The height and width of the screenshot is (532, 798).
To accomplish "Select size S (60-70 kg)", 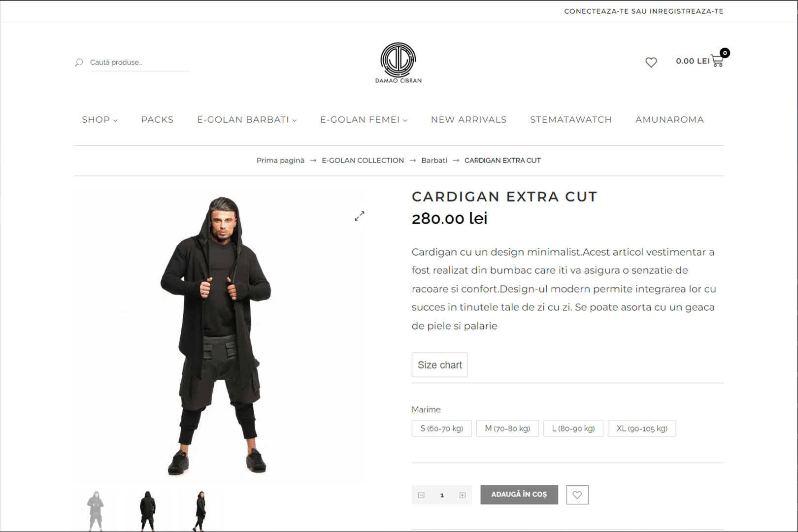I will coord(442,429).
